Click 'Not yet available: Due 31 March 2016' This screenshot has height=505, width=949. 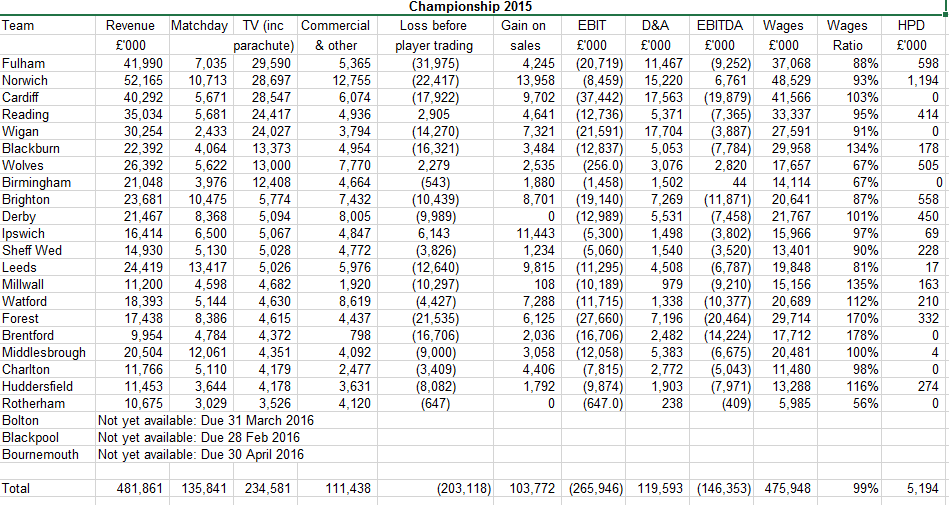pyautogui.click(x=206, y=420)
